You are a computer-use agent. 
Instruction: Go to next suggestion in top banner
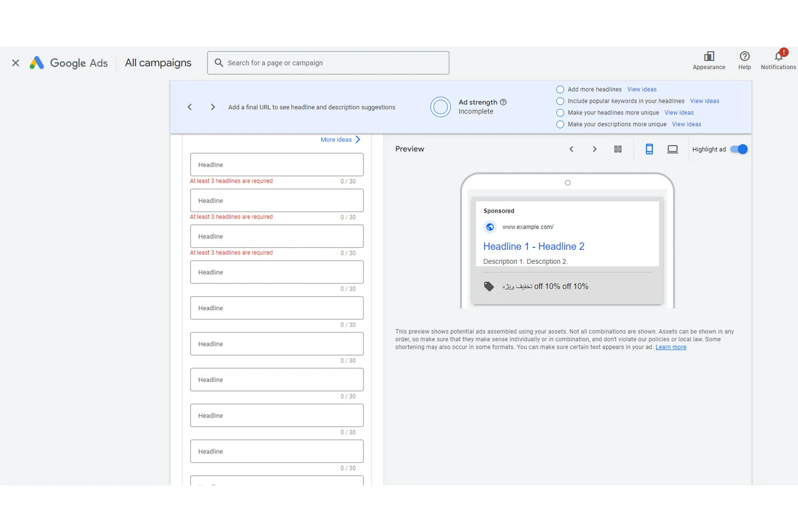[213, 107]
